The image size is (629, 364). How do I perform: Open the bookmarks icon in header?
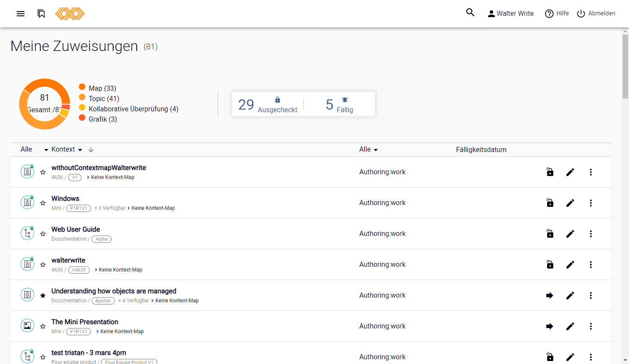tap(41, 14)
